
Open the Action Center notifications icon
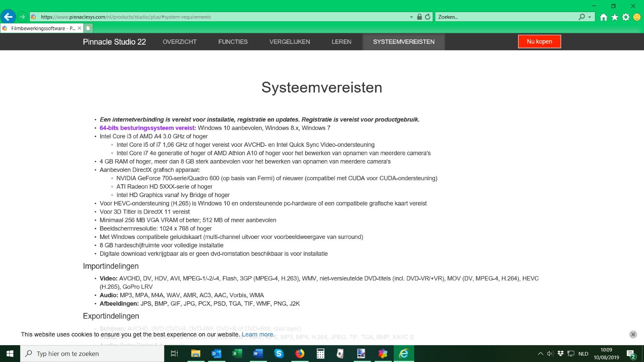(631, 354)
